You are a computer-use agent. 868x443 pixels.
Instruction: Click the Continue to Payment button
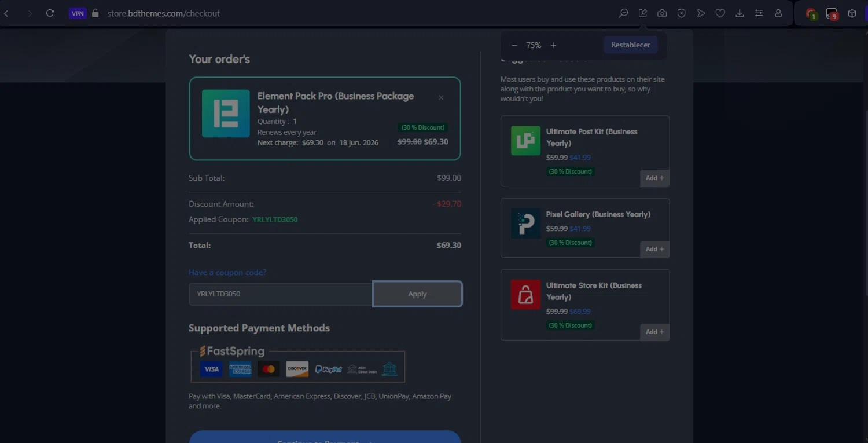(325, 437)
